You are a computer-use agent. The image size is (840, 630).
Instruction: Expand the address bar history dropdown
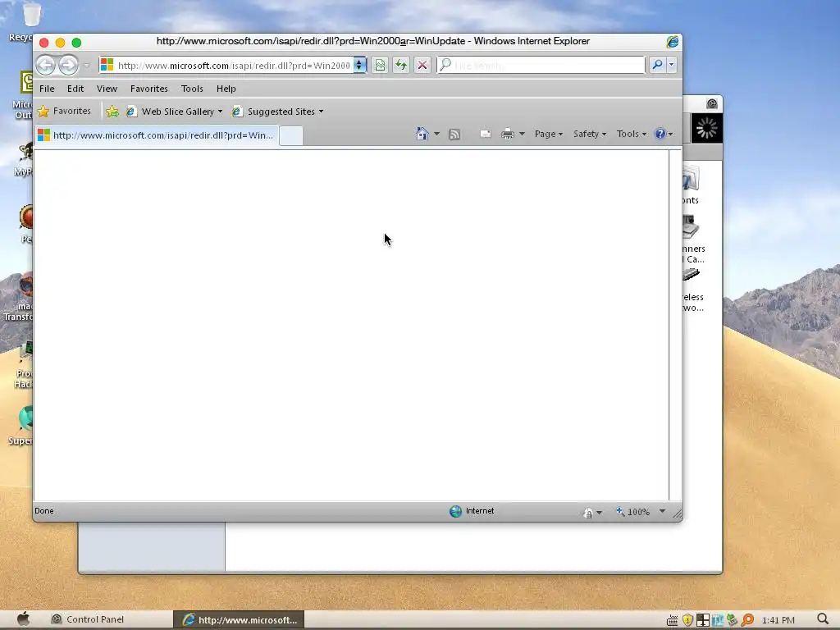[x=359, y=66]
